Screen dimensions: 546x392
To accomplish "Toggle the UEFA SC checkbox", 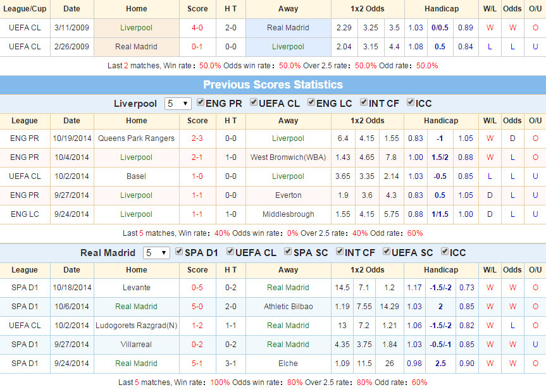I will point(386,252).
